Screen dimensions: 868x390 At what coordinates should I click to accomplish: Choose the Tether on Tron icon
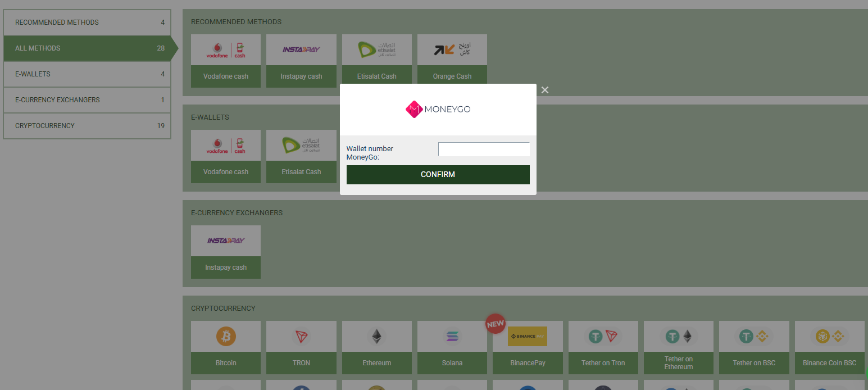(x=603, y=337)
